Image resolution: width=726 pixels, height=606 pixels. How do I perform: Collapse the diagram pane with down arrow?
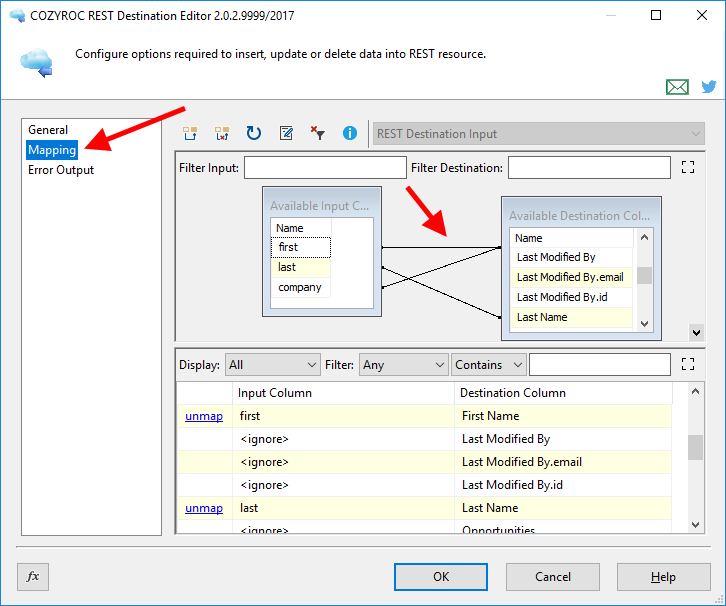click(x=696, y=332)
